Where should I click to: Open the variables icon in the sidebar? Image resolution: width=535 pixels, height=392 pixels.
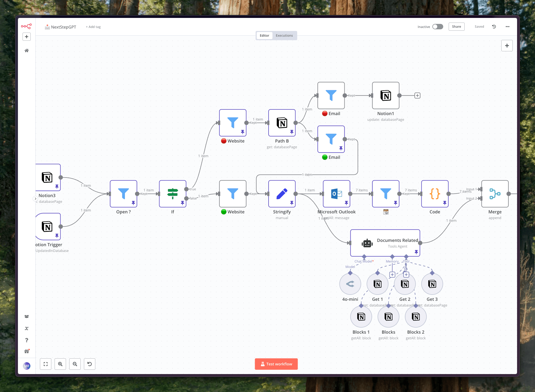(x=27, y=328)
